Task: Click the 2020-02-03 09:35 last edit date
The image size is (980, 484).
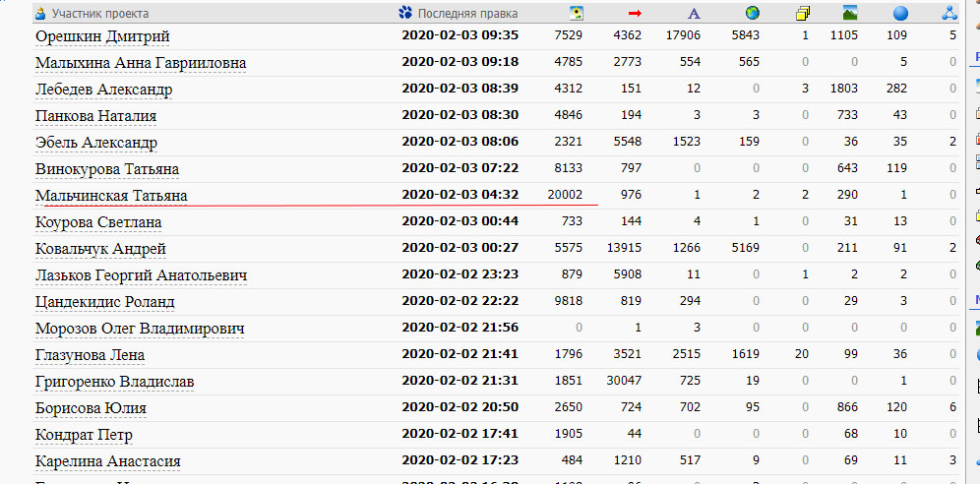Action: 459,36
